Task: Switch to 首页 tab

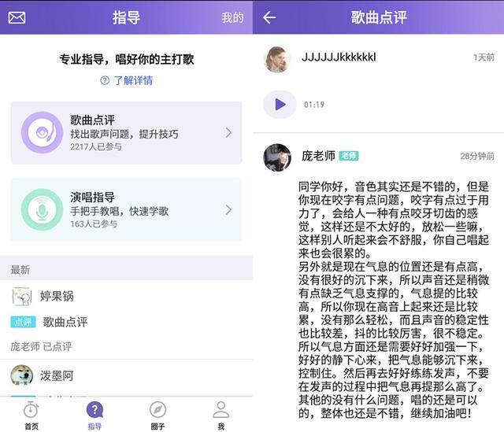Action: pyautogui.click(x=31, y=416)
